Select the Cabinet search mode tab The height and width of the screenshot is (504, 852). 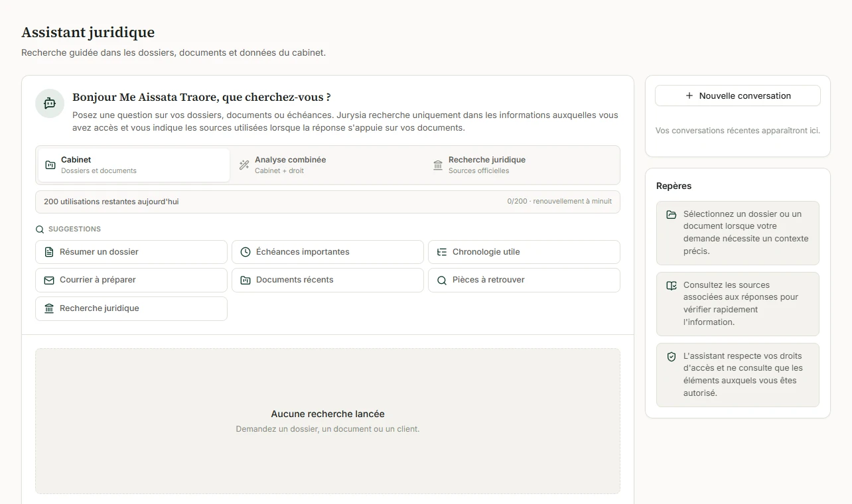134,165
